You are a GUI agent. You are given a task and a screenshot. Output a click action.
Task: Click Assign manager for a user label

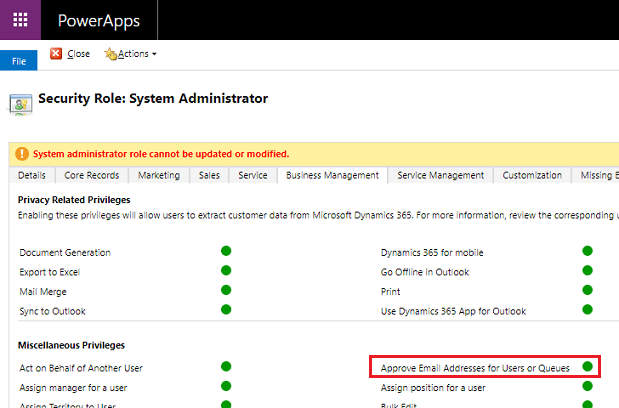click(x=73, y=388)
